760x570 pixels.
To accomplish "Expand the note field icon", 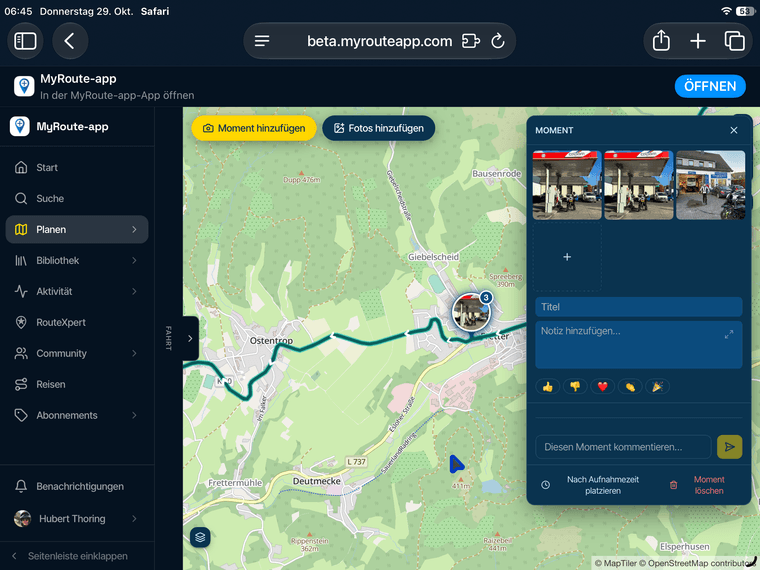I will 728,334.
